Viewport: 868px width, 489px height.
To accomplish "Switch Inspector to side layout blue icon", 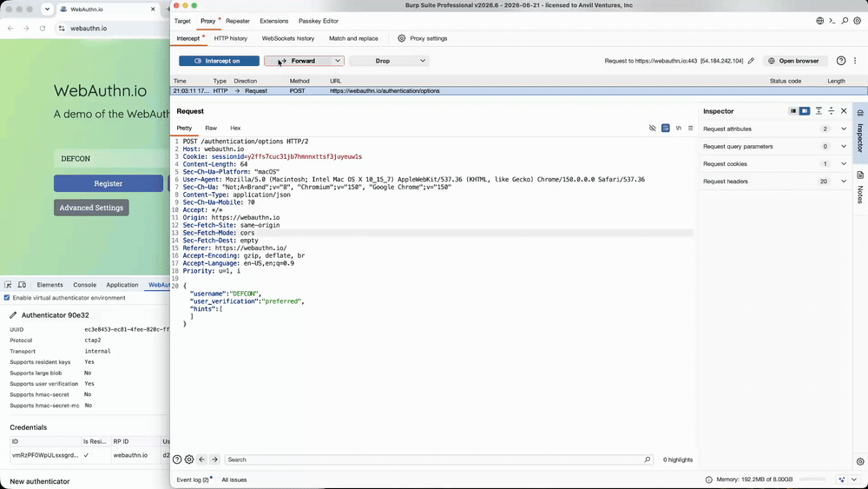I will (x=805, y=111).
